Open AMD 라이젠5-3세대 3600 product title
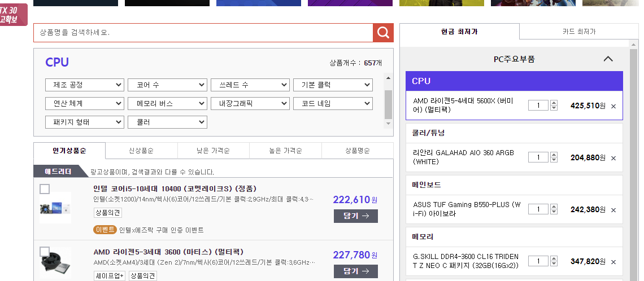 point(168,252)
